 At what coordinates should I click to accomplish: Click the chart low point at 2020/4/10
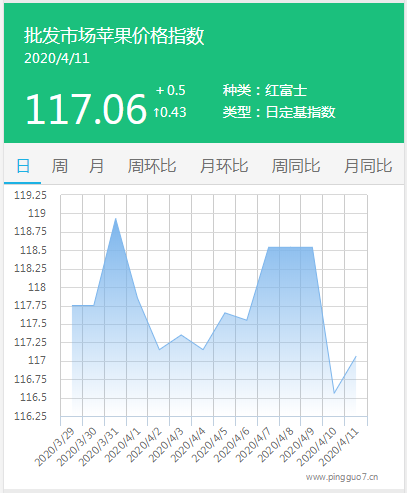pos(334,393)
